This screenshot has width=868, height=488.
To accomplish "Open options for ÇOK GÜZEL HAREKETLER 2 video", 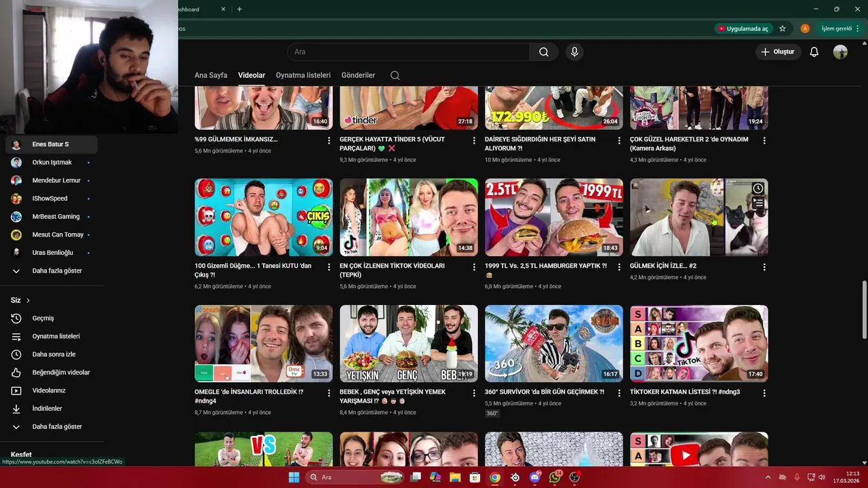I will click(764, 140).
